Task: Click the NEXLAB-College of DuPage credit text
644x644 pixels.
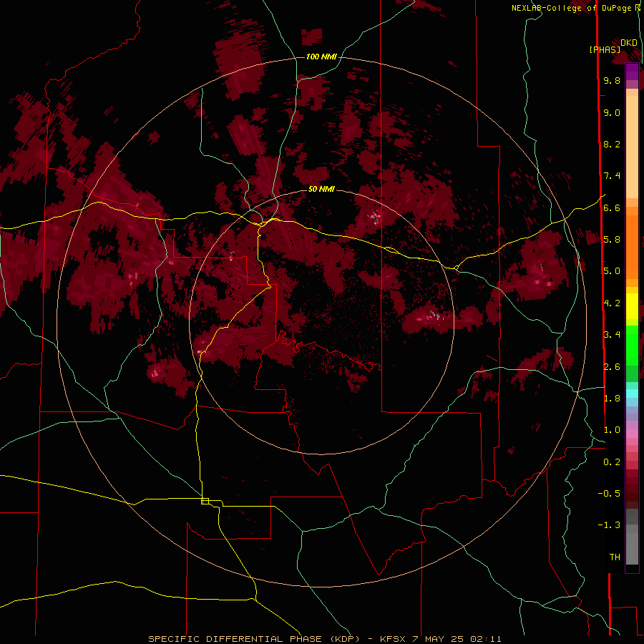Action: click(572, 8)
